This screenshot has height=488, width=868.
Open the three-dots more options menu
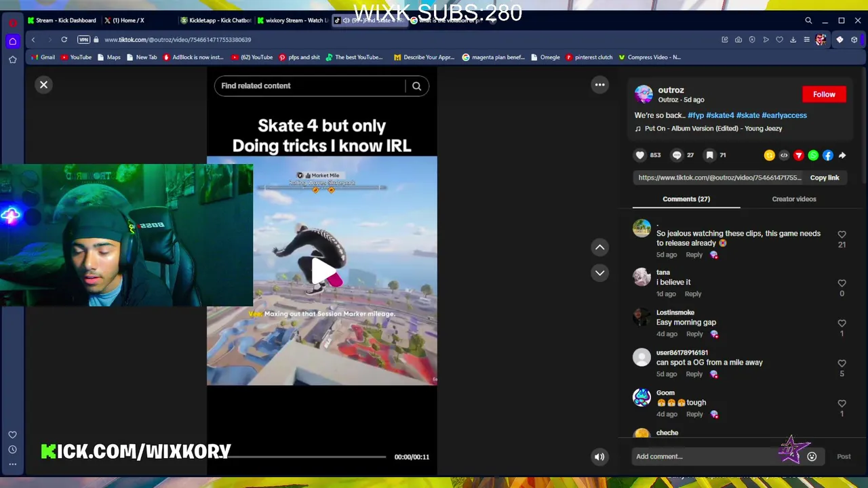pos(599,85)
